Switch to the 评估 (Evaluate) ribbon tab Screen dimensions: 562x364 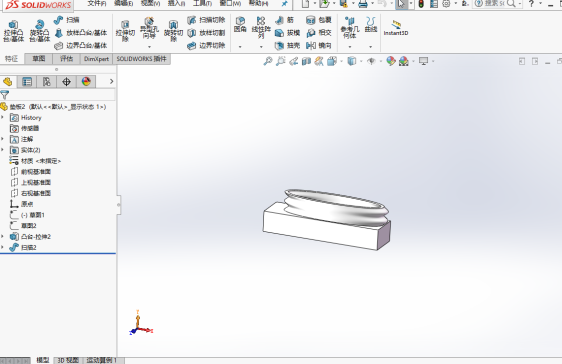67,59
